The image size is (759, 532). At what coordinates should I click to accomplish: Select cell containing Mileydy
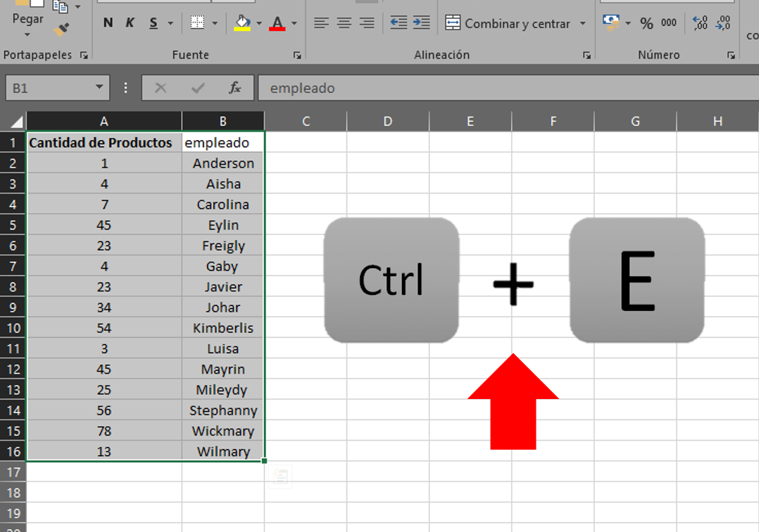[222, 390]
